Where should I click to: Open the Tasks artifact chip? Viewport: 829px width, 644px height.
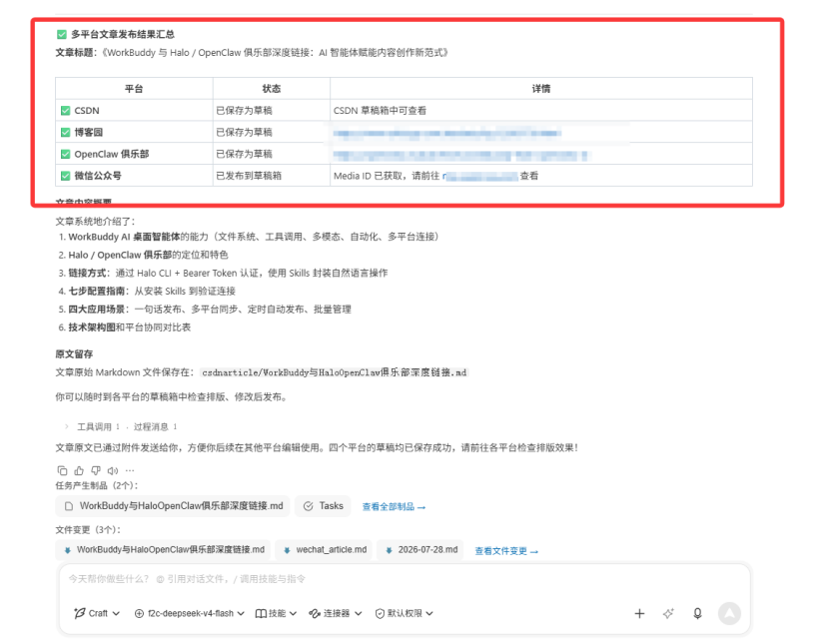323,506
